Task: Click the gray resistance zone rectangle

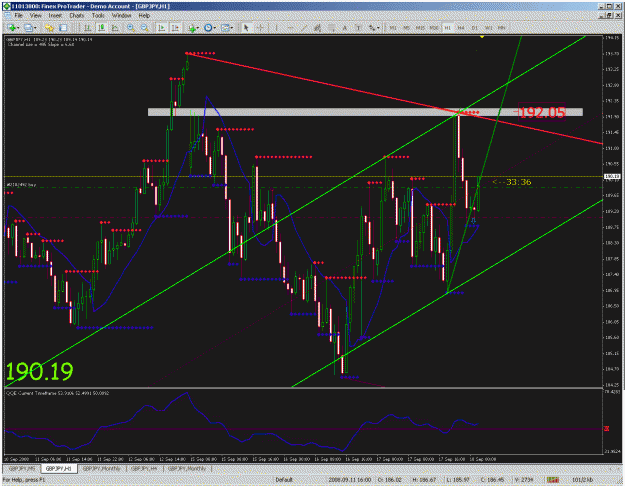Action: [365, 112]
